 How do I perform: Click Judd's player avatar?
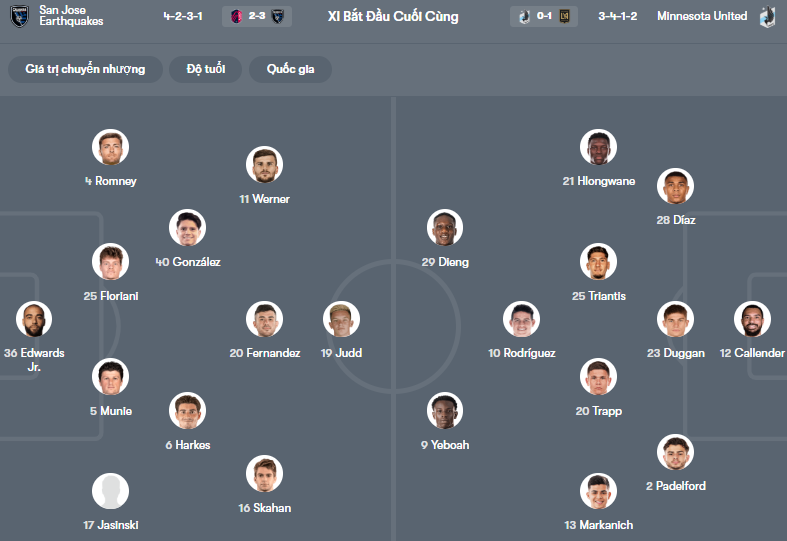point(341,320)
